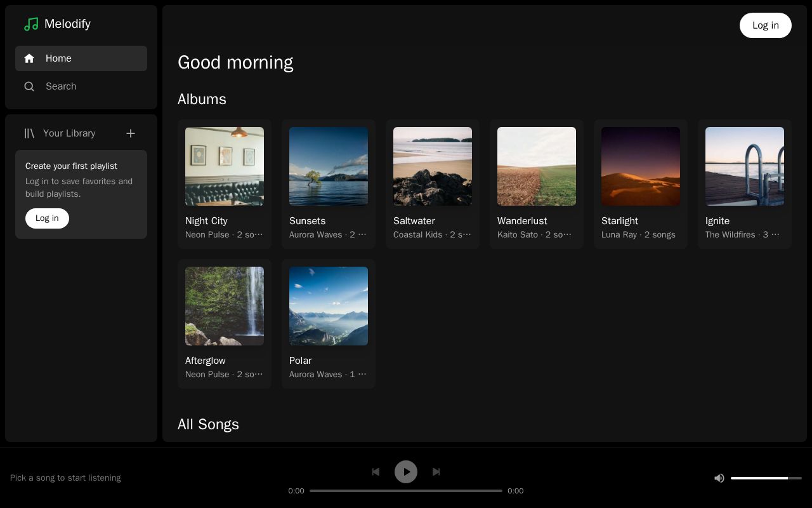Image resolution: width=812 pixels, height=508 pixels.
Task: Log in from the top-right button
Action: pos(766,25)
